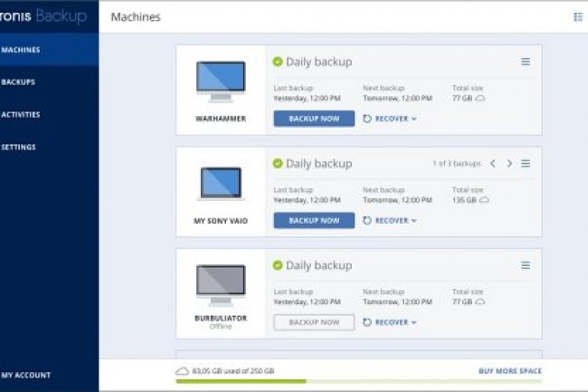Click cloud icon beside 135 GB total size
The width and height of the screenshot is (588, 392).
click(484, 200)
